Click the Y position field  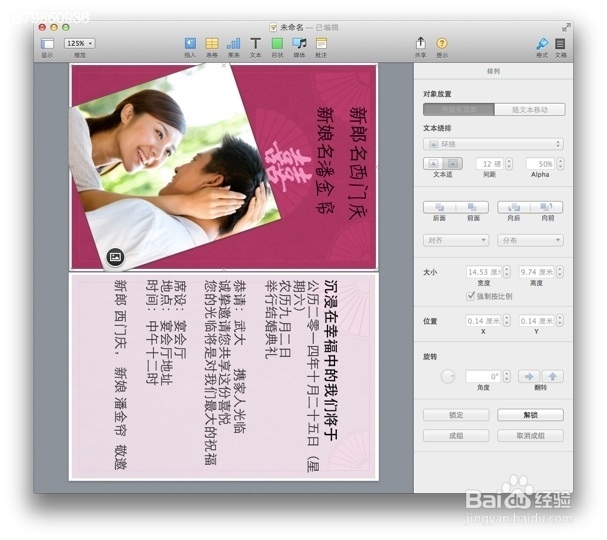pos(537,321)
